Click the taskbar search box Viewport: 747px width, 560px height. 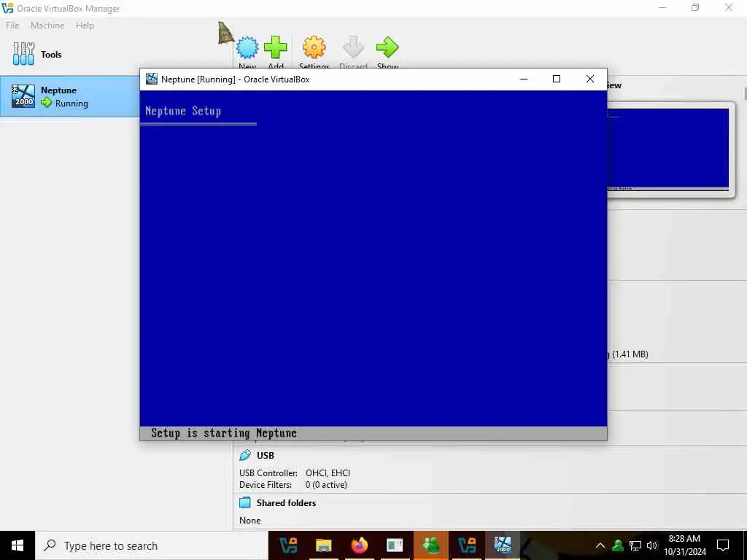152,545
